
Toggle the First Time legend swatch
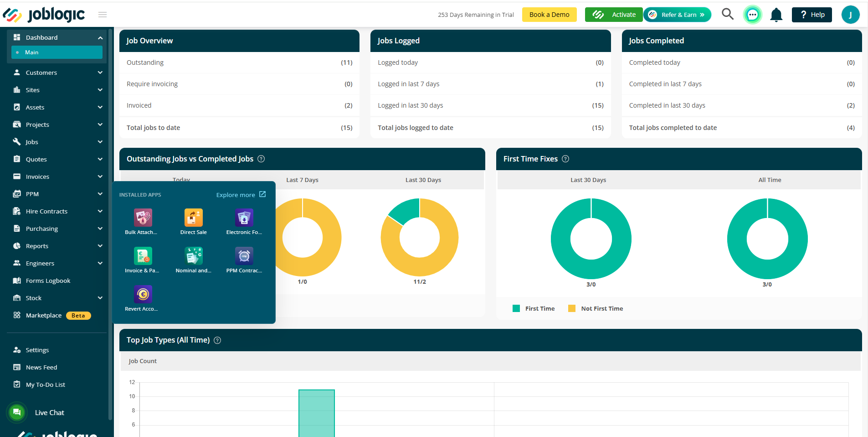point(516,308)
